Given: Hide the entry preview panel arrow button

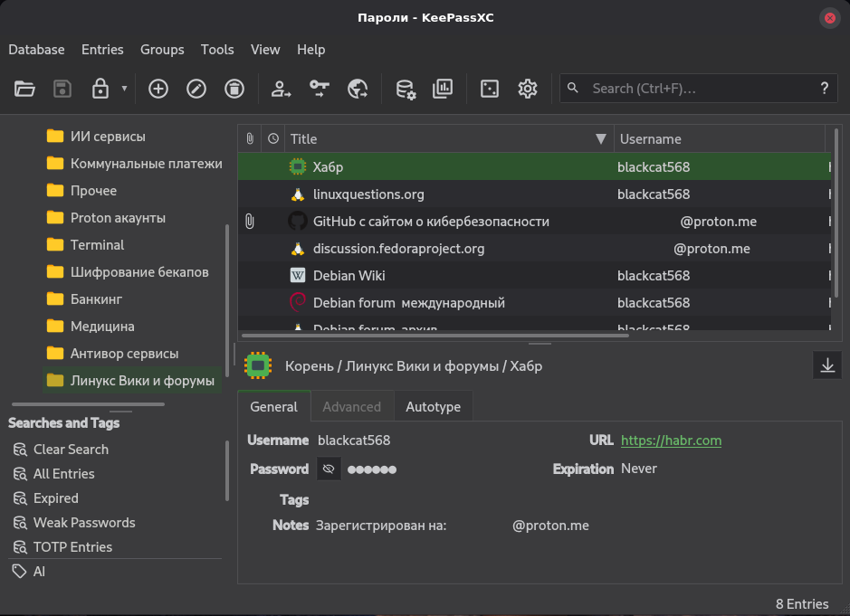Looking at the screenshot, I should coord(827,365).
